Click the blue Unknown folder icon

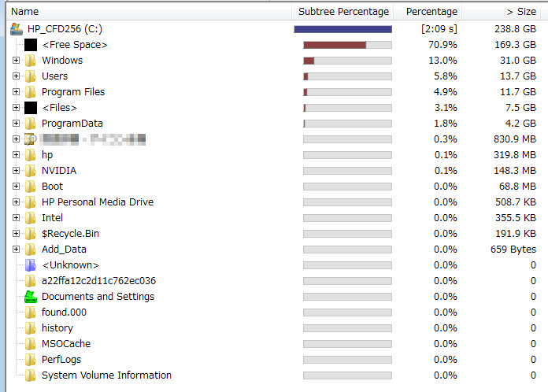(31, 265)
